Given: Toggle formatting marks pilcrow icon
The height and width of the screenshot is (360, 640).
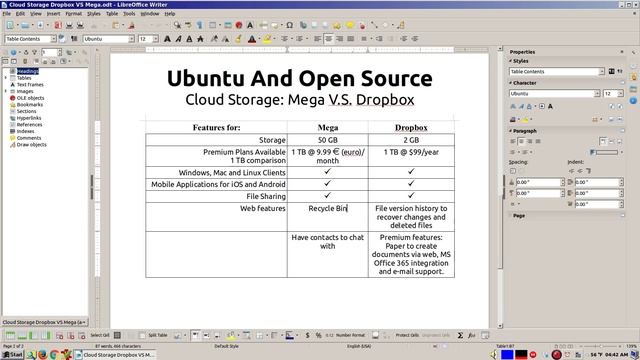Looking at the screenshot, I should tap(200, 25).
